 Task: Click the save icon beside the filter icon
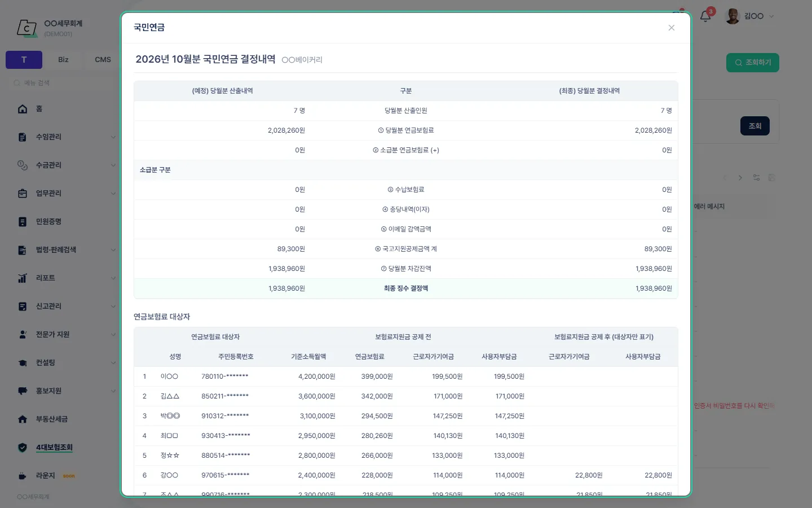point(771,178)
